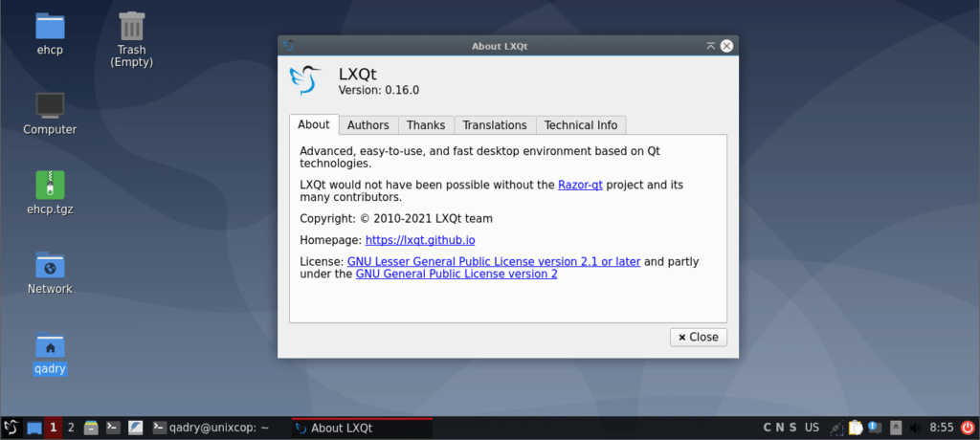
Task: Switch to workspace 1
Action: 54,429
